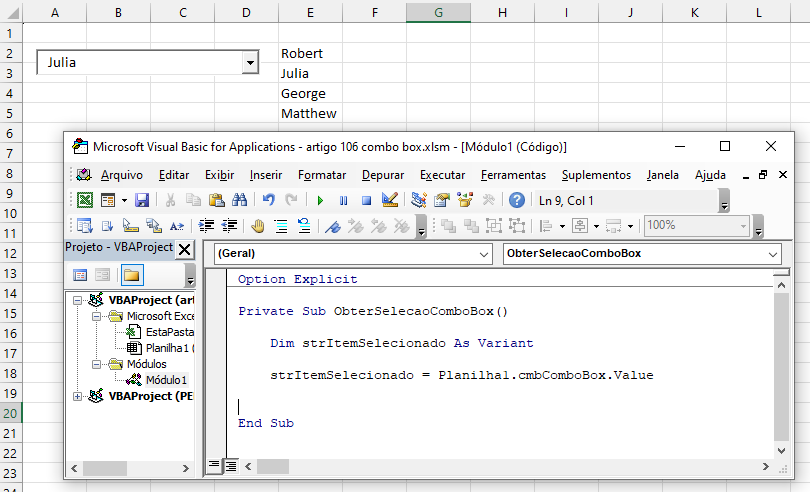810x492 pixels.
Task: Open the Ferramentas menu
Action: coord(513,175)
